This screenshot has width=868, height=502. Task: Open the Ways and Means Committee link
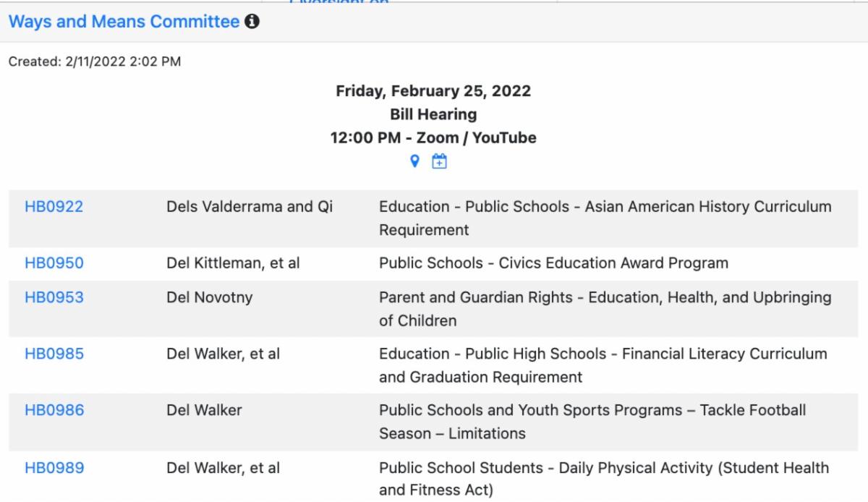tap(124, 22)
